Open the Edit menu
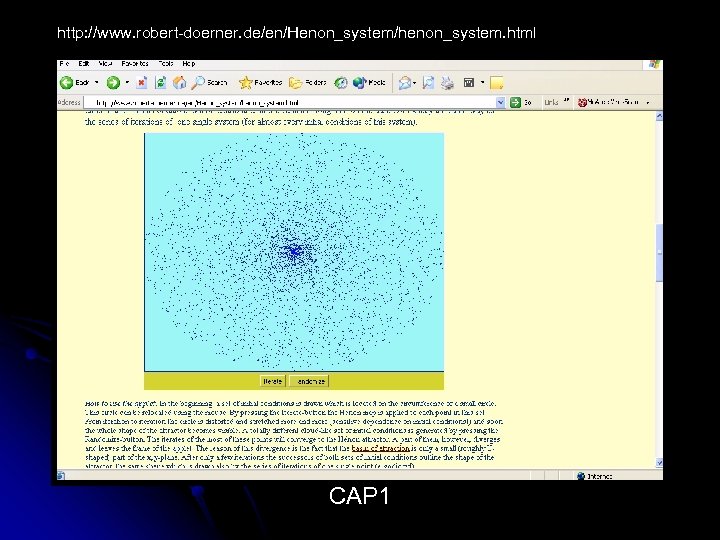Image resolution: width=720 pixels, height=540 pixels. coord(84,63)
